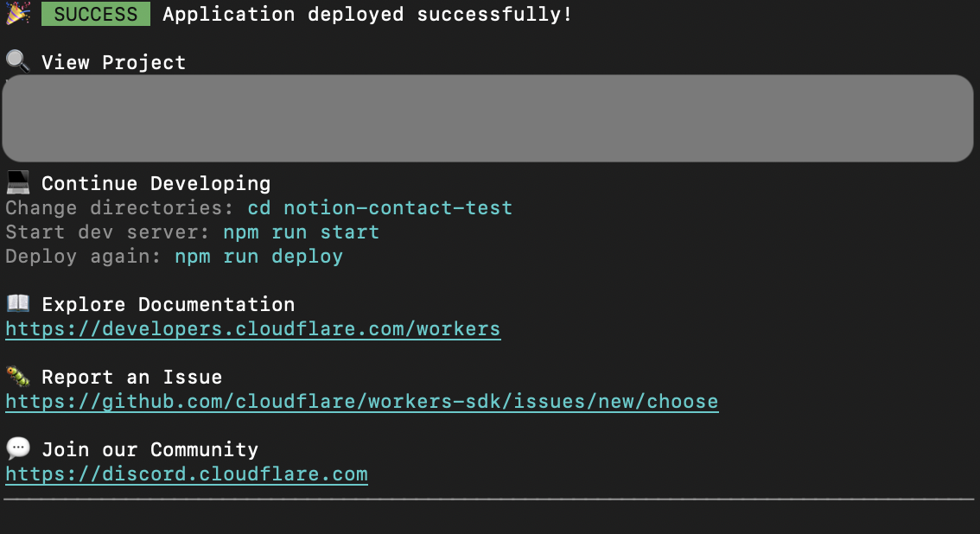Click the 'npm run deploy' command

click(258, 257)
